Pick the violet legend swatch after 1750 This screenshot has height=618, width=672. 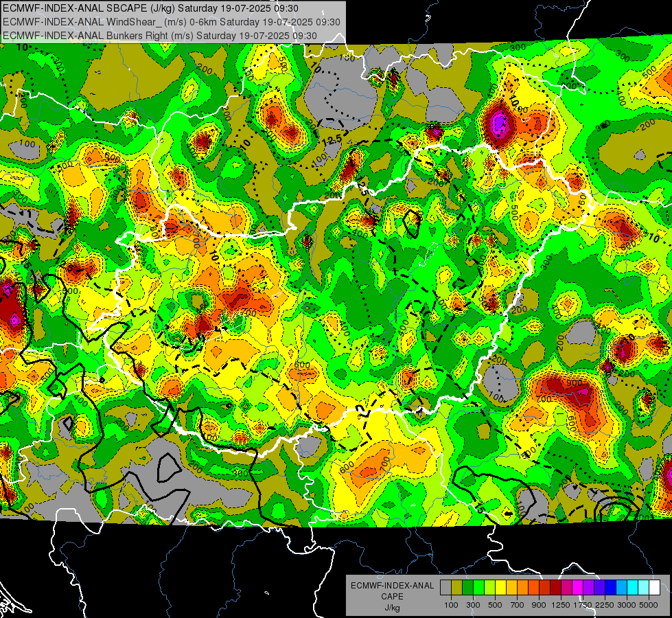point(589,588)
